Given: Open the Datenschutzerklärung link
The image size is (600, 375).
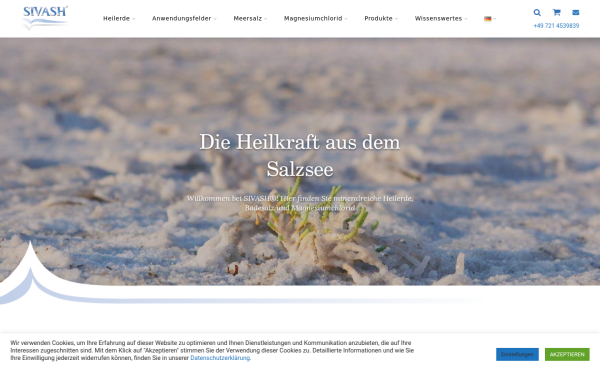Looking at the screenshot, I should click(x=220, y=358).
